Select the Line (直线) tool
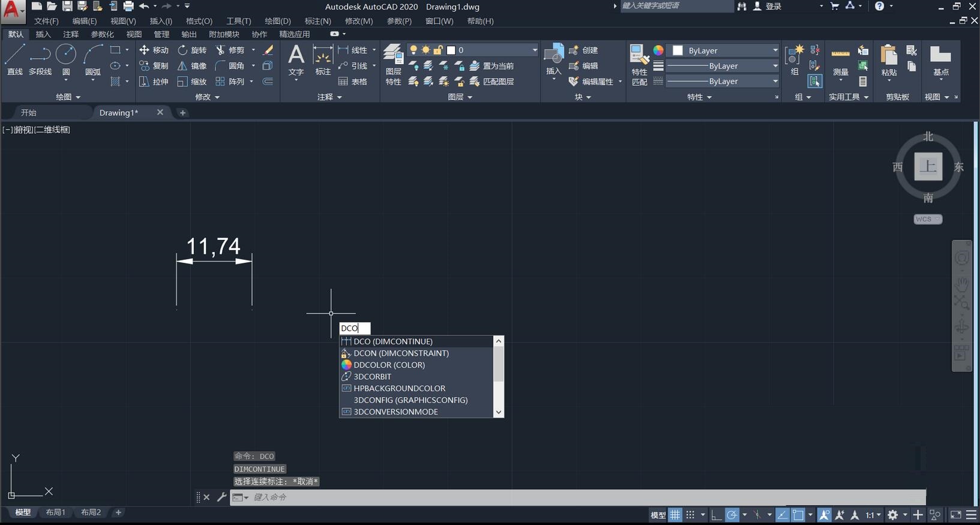 [x=14, y=59]
